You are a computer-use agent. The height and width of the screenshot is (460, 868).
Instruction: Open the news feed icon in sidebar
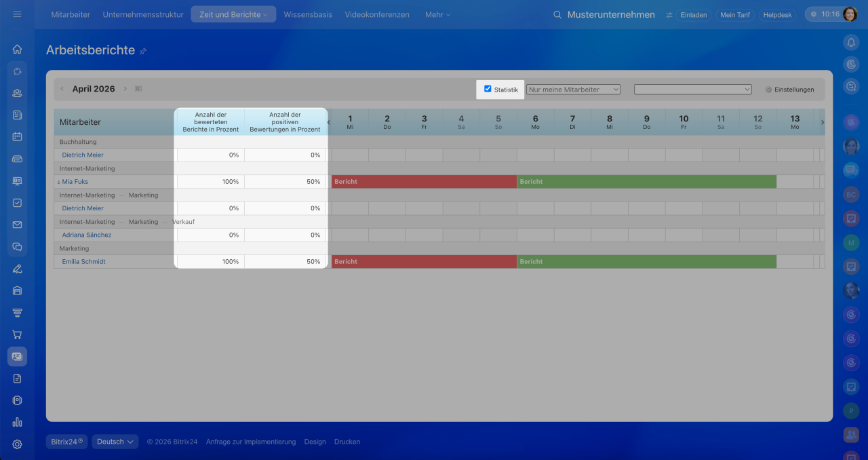click(17, 115)
